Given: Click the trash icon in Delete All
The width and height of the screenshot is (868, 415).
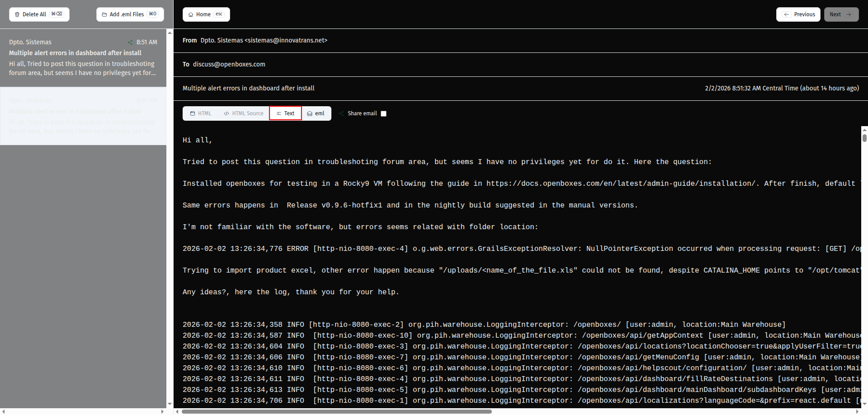Looking at the screenshot, I should click(x=17, y=14).
